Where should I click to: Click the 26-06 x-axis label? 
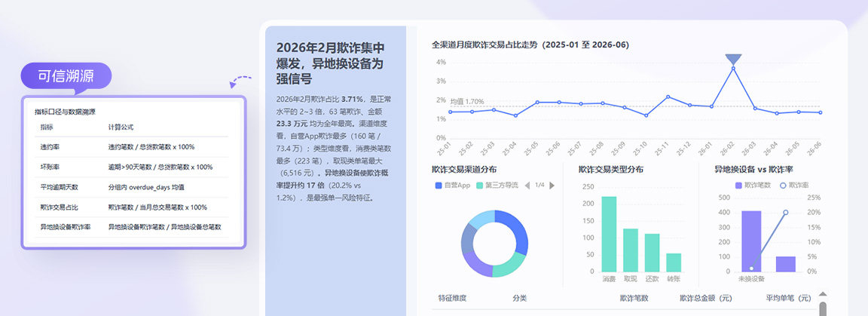coord(814,149)
